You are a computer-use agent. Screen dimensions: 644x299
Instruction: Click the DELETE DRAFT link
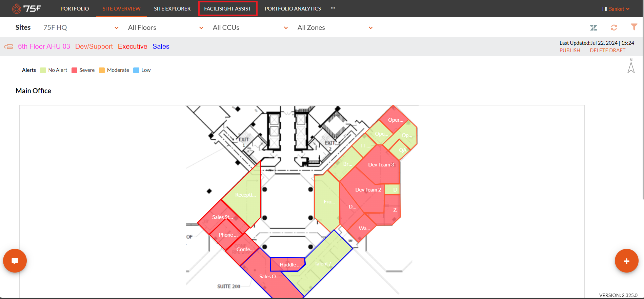tap(607, 51)
